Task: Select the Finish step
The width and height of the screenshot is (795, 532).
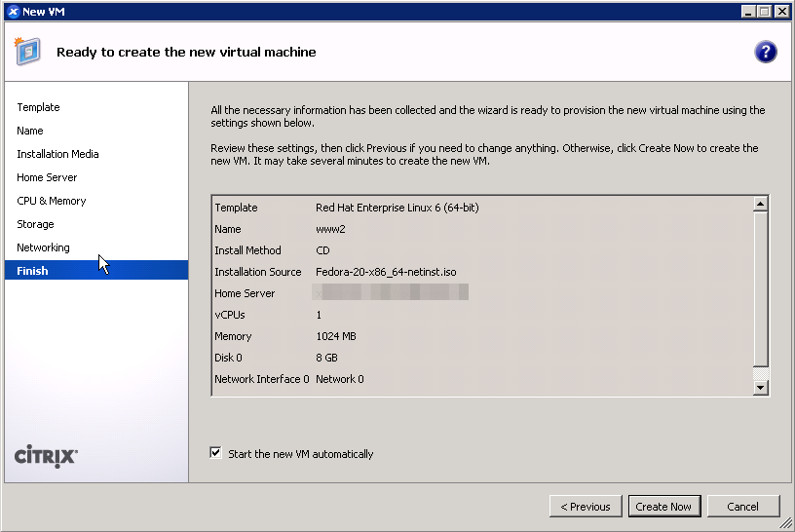Action: click(x=96, y=270)
